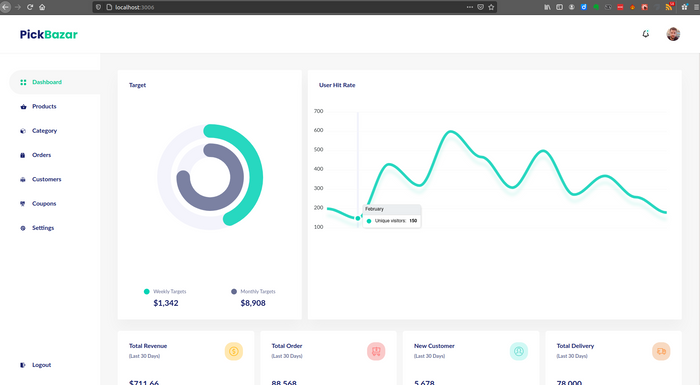Click the Coupons icon in sidebar

23,204
